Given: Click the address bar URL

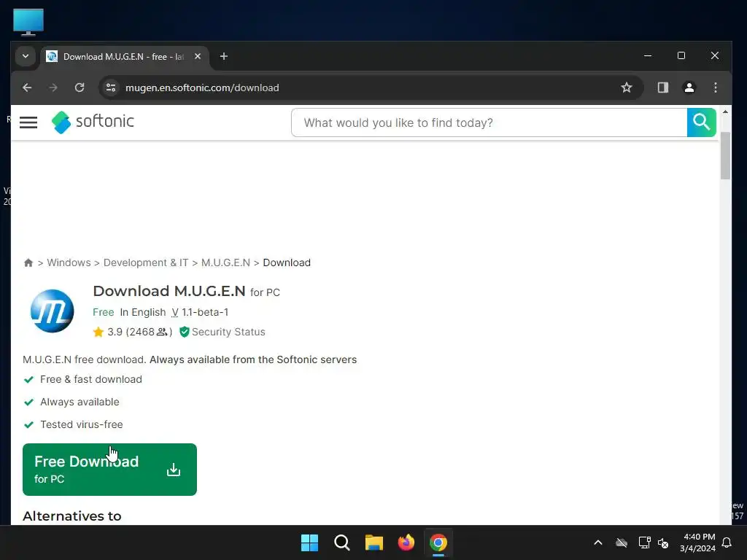Looking at the screenshot, I should click(202, 87).
